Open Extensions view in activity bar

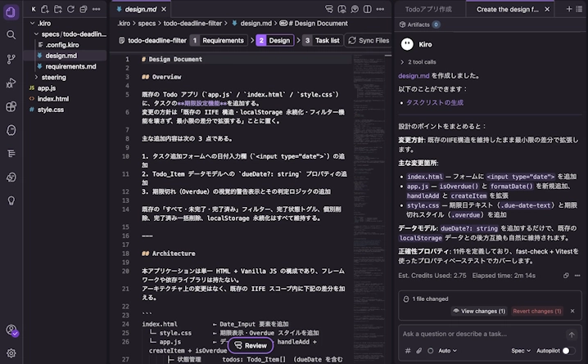click(11, 106)
